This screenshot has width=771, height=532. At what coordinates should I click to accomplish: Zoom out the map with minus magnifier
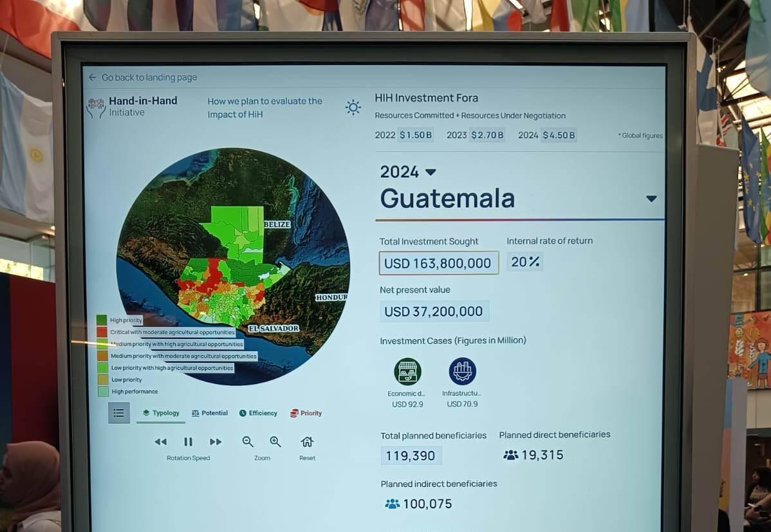coord(248,442)
